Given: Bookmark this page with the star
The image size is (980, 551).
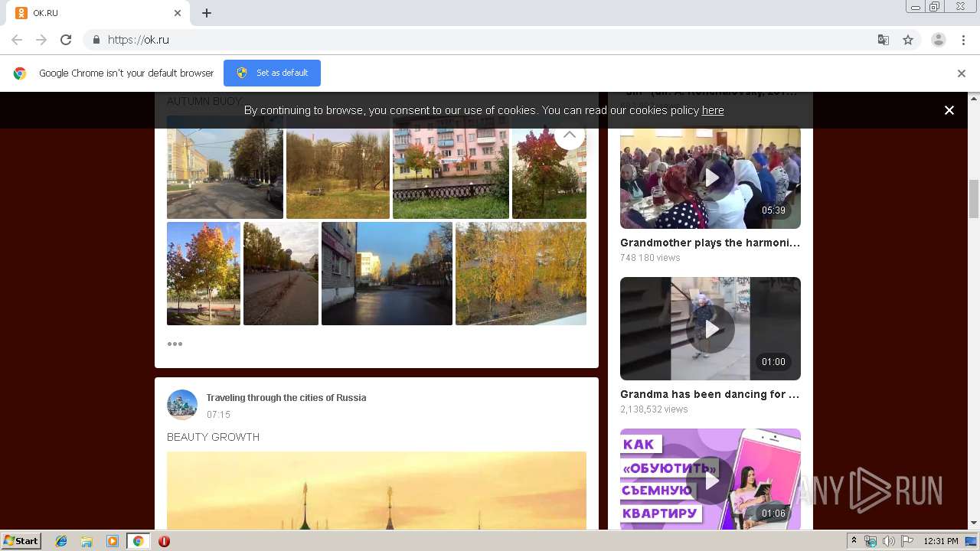Looking at the screenshot, I should [908, 40].
